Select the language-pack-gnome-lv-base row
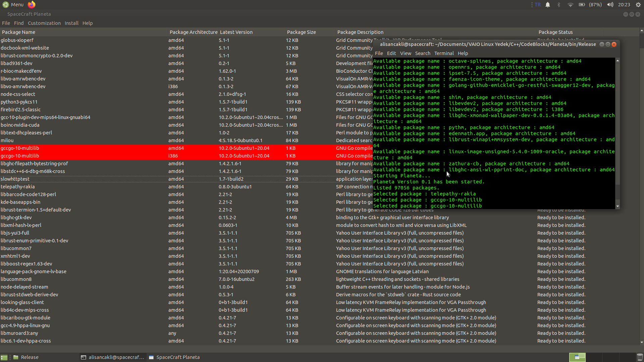This screenshot has height=362, width=644. [319, 271]
